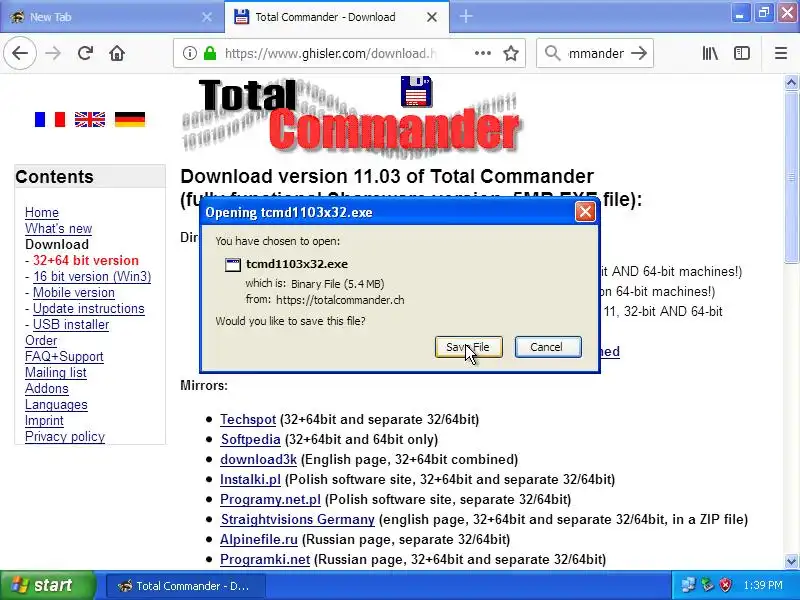Open the Windows start menu
Image resolution: width=800 pixels, height=600 pixels.
[x=47, y=585]
